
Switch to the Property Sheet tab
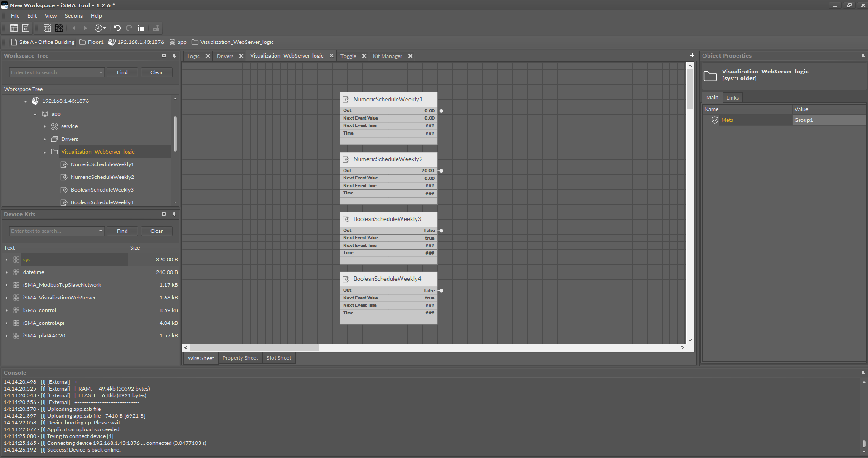tap(240, 358)
